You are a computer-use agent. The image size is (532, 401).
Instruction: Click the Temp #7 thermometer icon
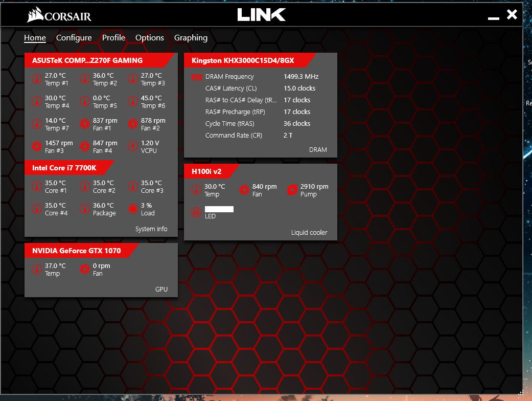(37, 124)
